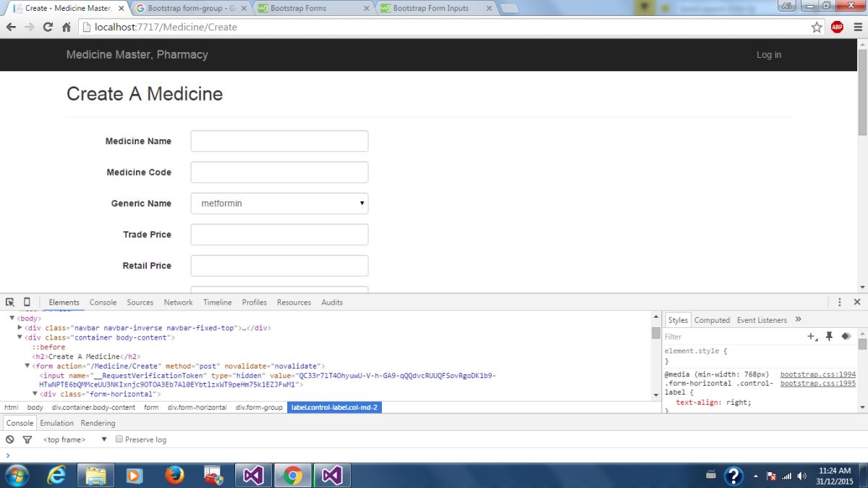Go to the browser home icon
This screenshot has height=488, width=868.
pos(67,27)
